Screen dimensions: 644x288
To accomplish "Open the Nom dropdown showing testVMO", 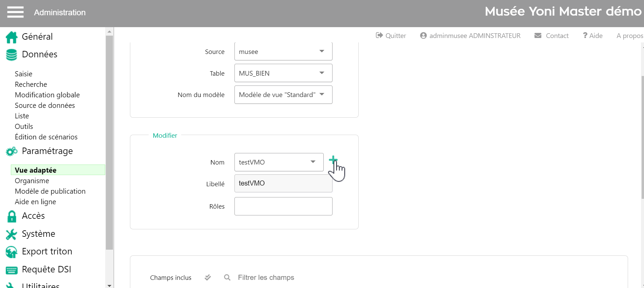I will [279, 162].
